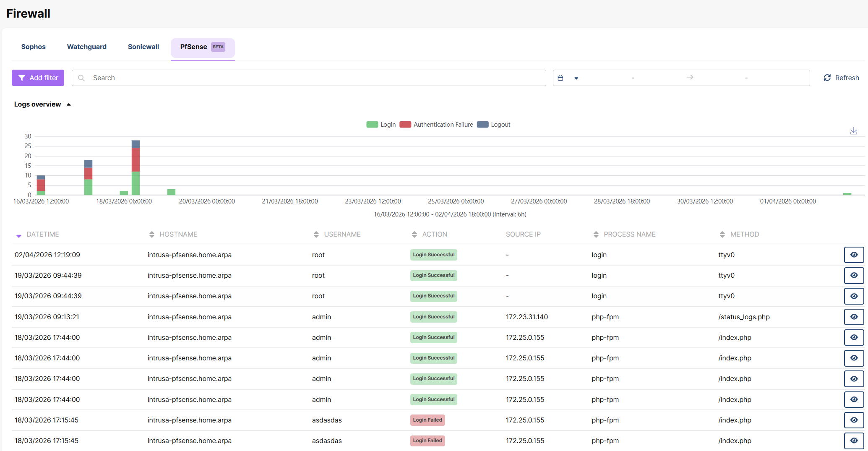Toggle Login series in chart legend
This screenshot has width=868, height=451.
click(381, 125)
